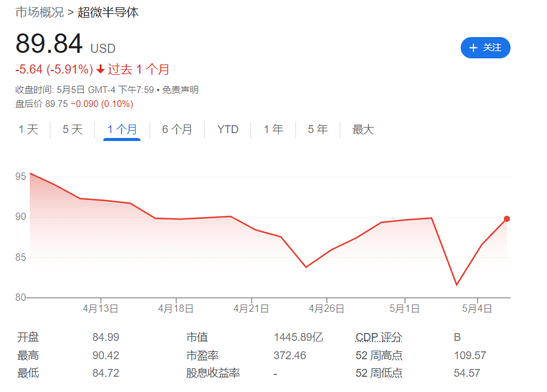The height and width of the screenshot is (392, 547).
Task: Click the CDP 评分 label
Action: [379, 337]
